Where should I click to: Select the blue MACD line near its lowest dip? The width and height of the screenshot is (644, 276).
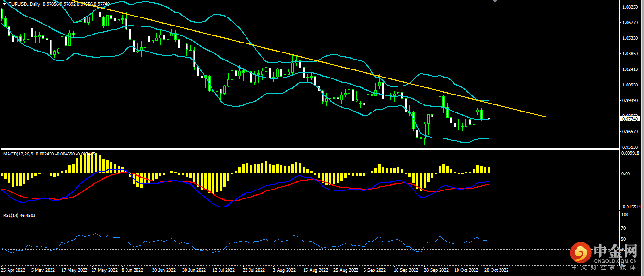(x=220, y=207)
